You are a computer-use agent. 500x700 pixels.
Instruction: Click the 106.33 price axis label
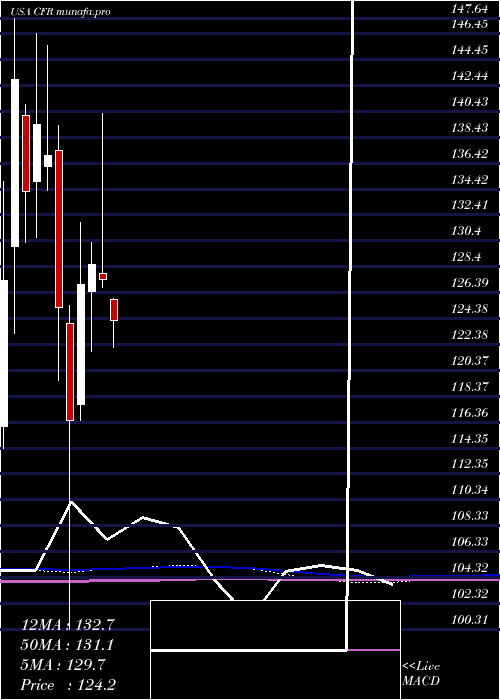470,542
